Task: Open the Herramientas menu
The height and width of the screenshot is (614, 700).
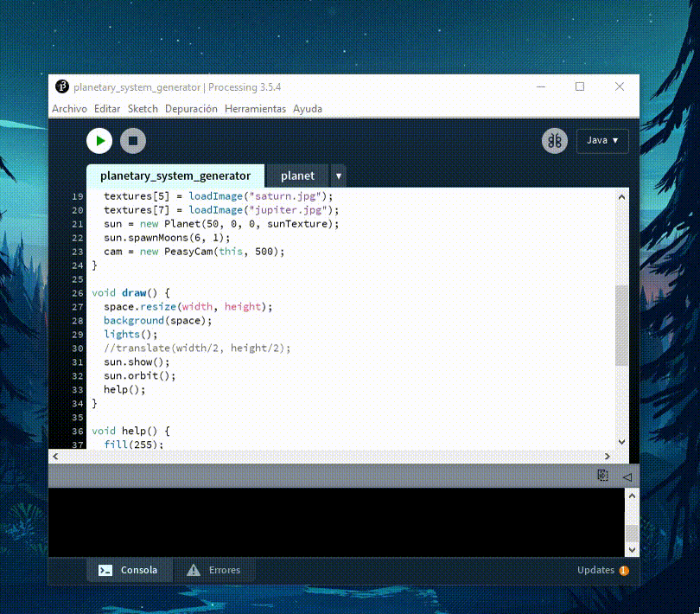Action: 255,109
